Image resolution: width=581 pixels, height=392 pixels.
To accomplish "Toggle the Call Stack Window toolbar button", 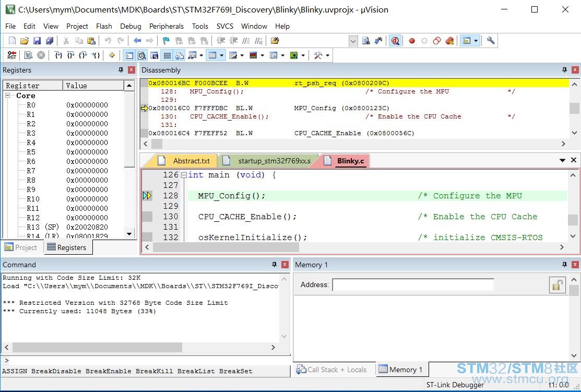I will click(180, 55).
